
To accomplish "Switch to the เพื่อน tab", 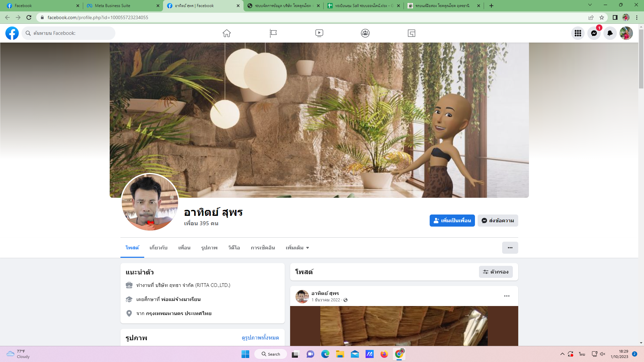I will tap(184, 248).
